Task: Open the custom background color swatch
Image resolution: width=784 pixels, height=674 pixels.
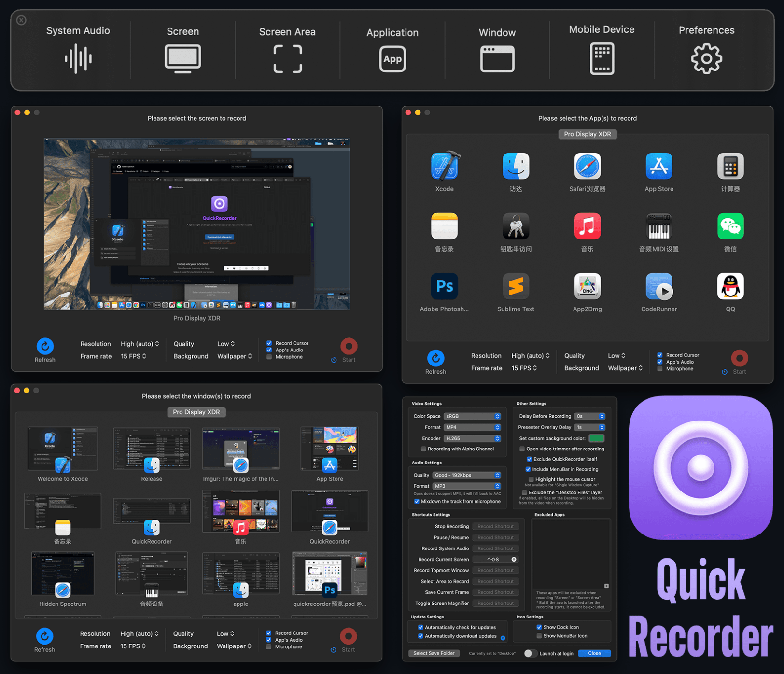Action: click(x=596, y=438)
